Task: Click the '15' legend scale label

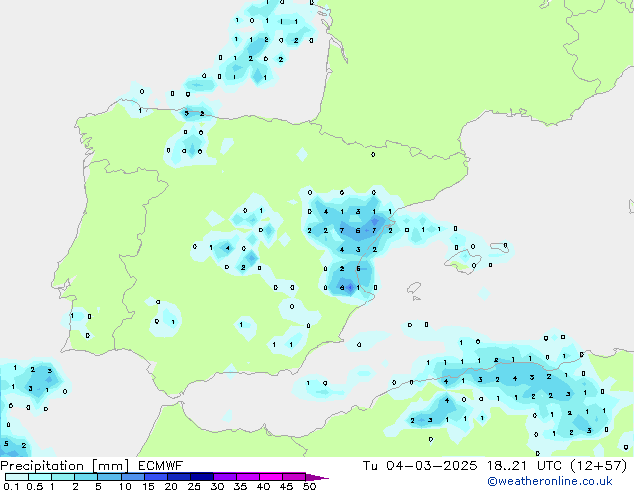Action: tap(148, 486)
